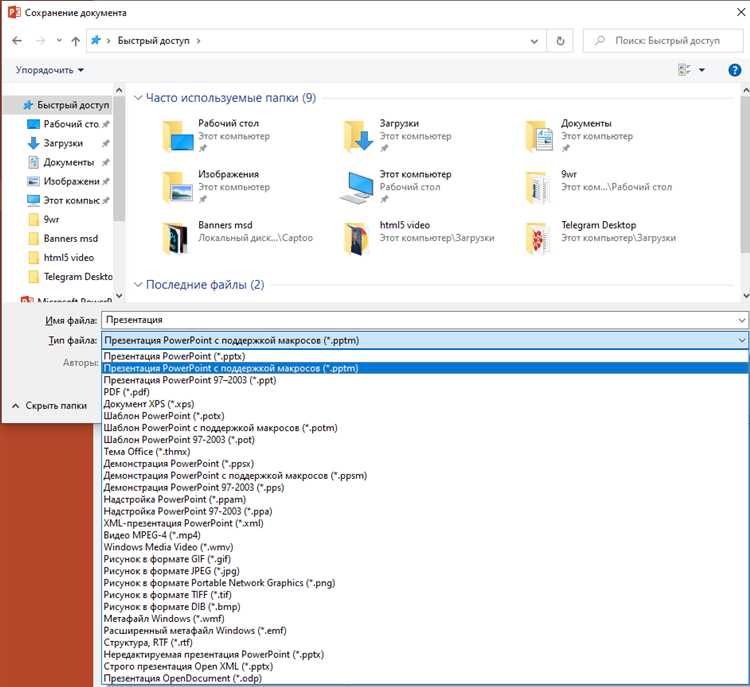Open the Загрузки folder in main pane
The width and height of the screenshot is (750, 687).
point(359,136)
